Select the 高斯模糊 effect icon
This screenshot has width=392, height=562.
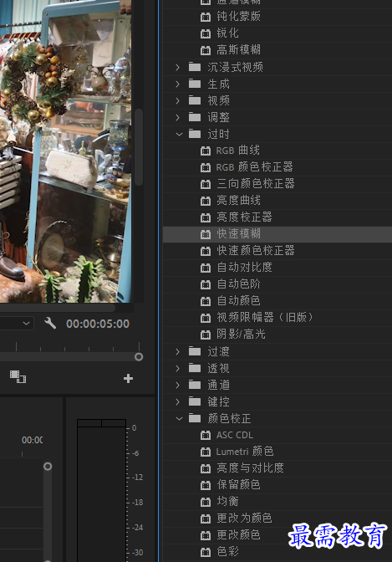tap(206, 50)
